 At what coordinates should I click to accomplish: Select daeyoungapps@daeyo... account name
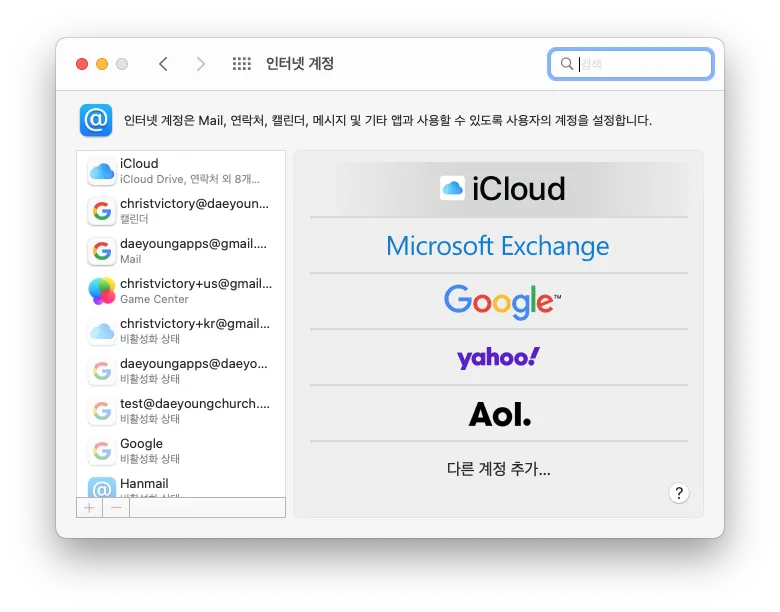(x=194, y=364)
